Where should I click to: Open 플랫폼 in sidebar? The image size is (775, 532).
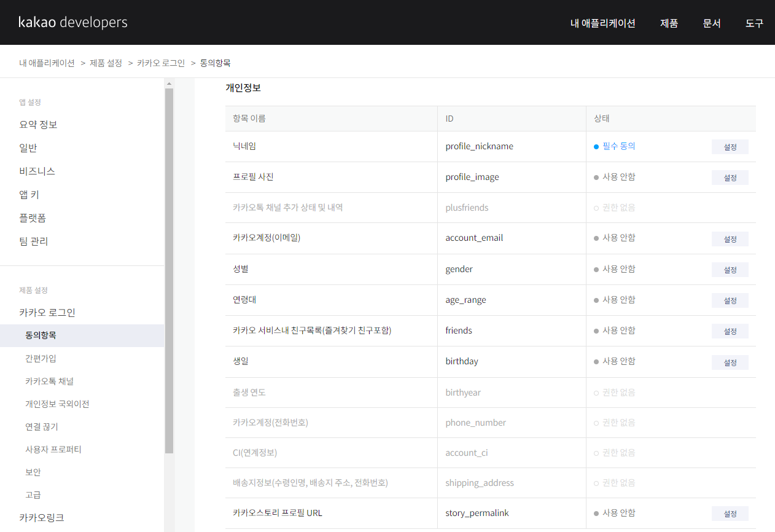33,218
